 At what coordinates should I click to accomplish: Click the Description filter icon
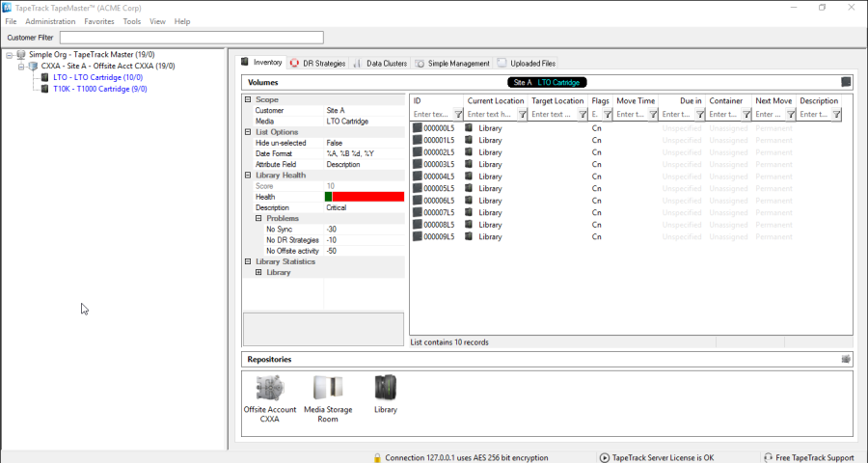tap(836, 114)
